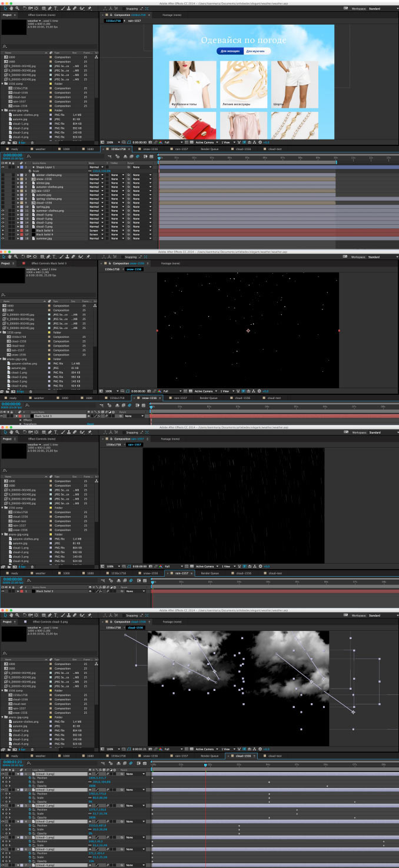Click the 'Для женщин' button in the preview

tap(230, 51)
